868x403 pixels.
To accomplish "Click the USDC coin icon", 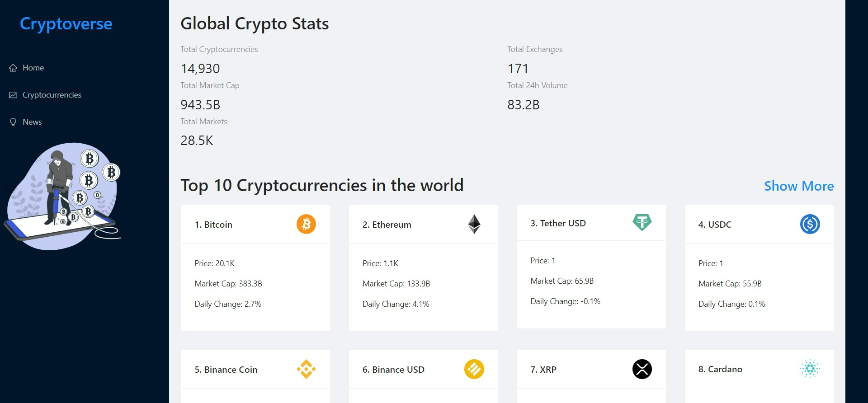I will (x=810, y=224).
